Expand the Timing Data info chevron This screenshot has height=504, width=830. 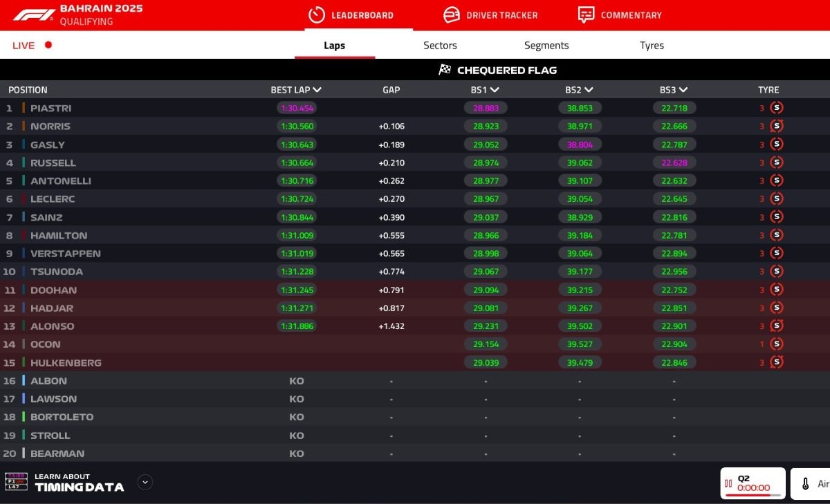point(145,482)
